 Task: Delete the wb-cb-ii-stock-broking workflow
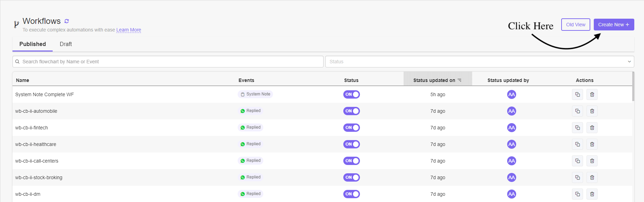(x=592, y=177)
